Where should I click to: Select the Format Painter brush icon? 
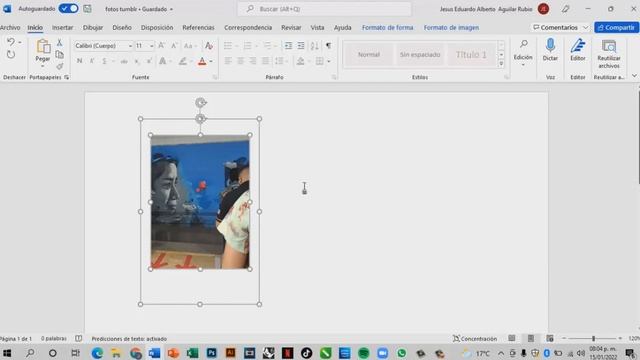60,66
